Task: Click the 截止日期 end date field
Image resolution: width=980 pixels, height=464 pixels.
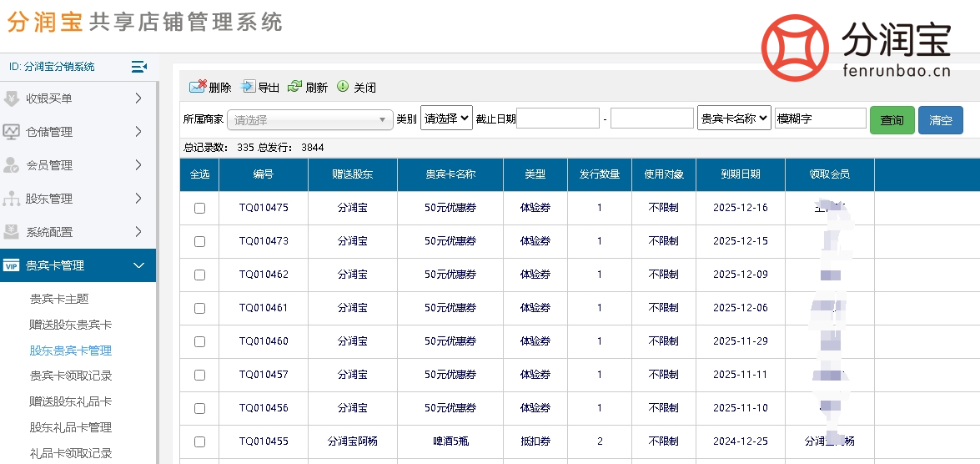Action: [652, 119]
